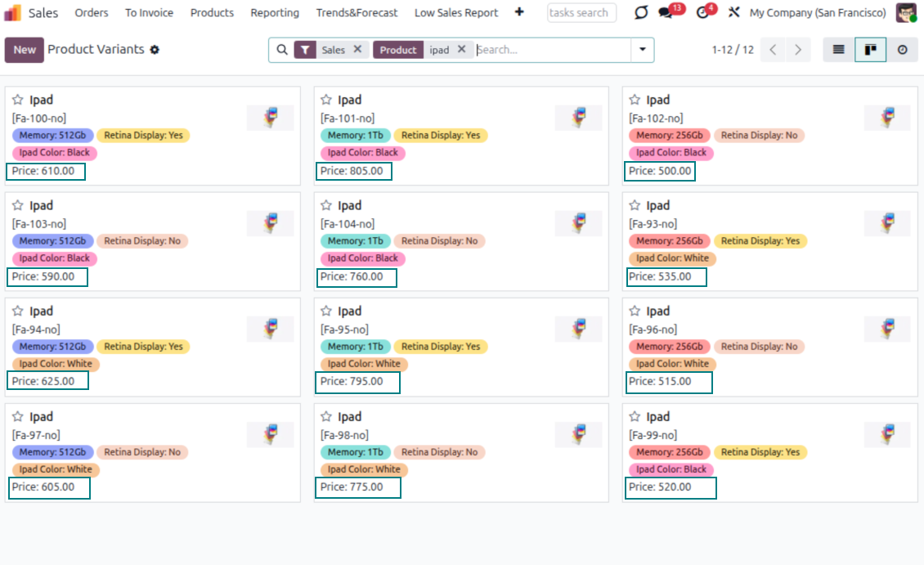Image resolution: width=924 pixels, height=565 pixels.
Task: Toggle favorite star on Fa-104-no Ipad
Action: click(x=325, y=205)
